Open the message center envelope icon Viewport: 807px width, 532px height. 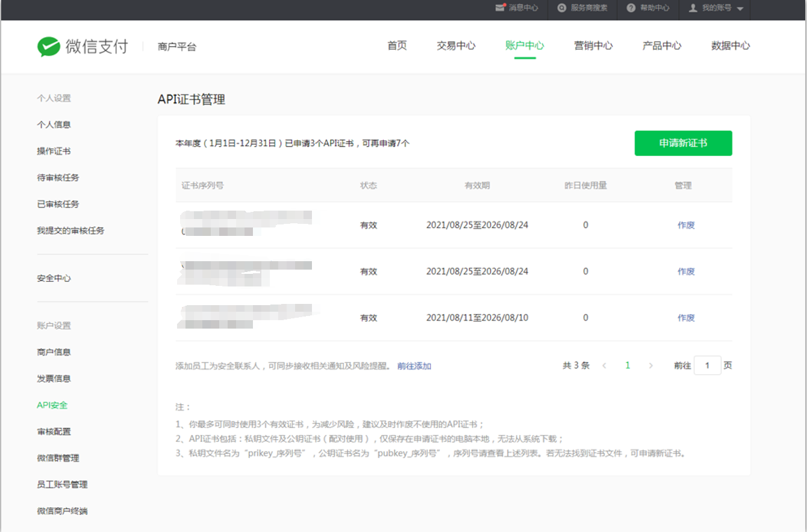point(500,8)
